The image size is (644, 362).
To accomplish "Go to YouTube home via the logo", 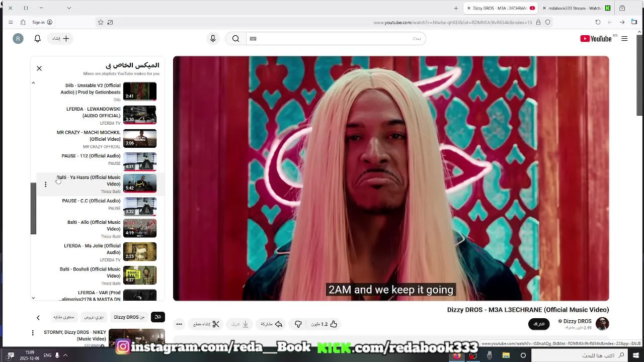I will (x=596, y=39).
